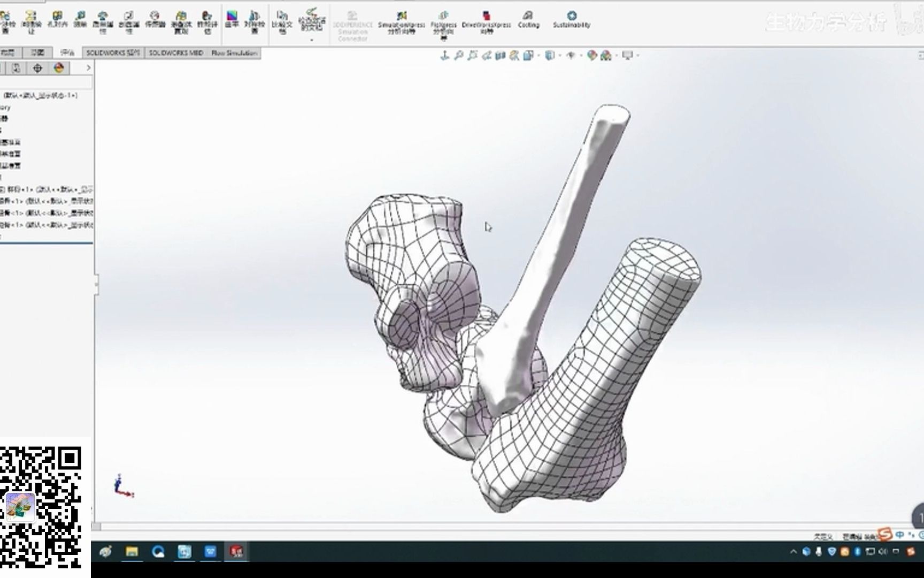This screenshot has height=578, width=924.
Task: Show hidden tray icons with the chevron
Action: coord(793,552)
